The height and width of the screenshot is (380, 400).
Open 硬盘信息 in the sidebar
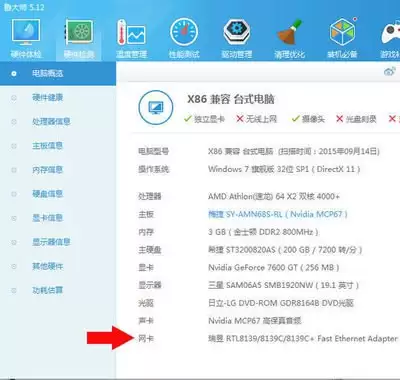coord(48,194)
